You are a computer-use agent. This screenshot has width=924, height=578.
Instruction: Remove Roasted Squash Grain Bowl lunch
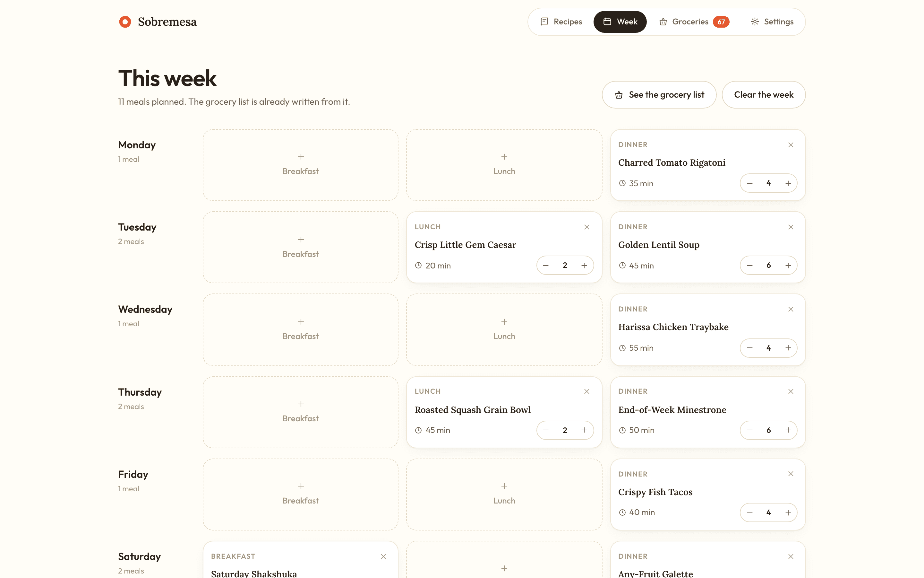pos(587,391)
